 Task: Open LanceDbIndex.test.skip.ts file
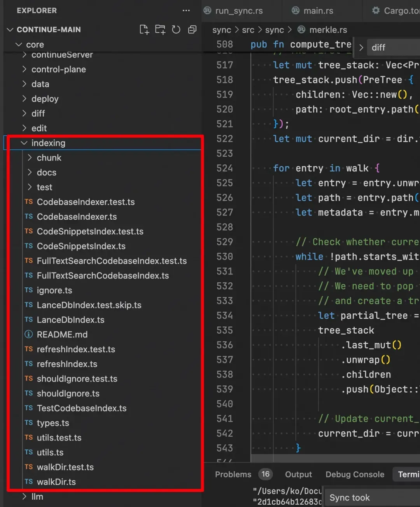pos(89,305)
